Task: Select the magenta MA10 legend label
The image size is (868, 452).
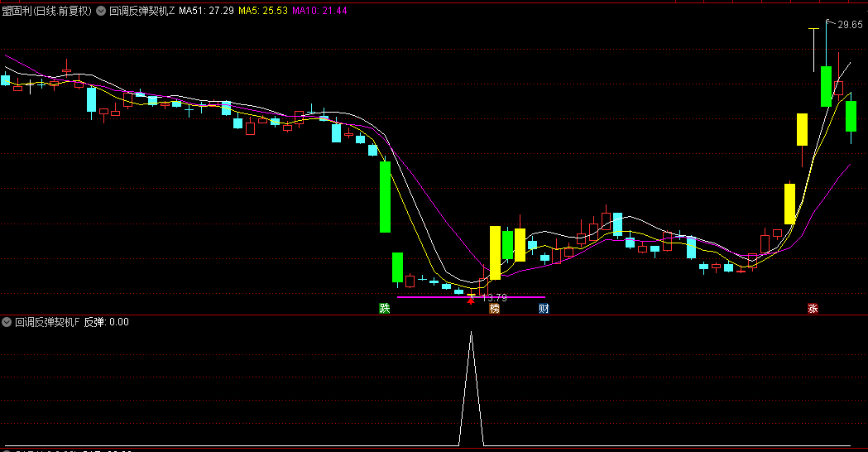Action: coord(319,11)
